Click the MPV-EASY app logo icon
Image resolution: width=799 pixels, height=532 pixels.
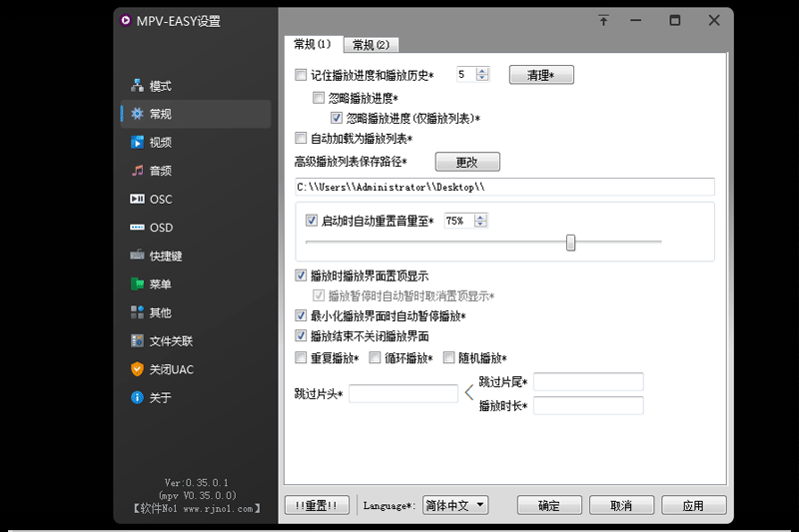coord(126,20)
